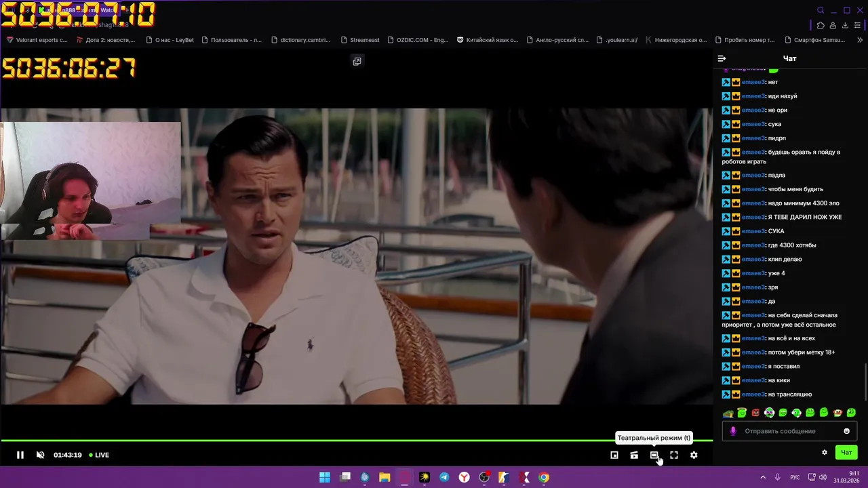Pick the Pepe frog emote

point(728,413)
